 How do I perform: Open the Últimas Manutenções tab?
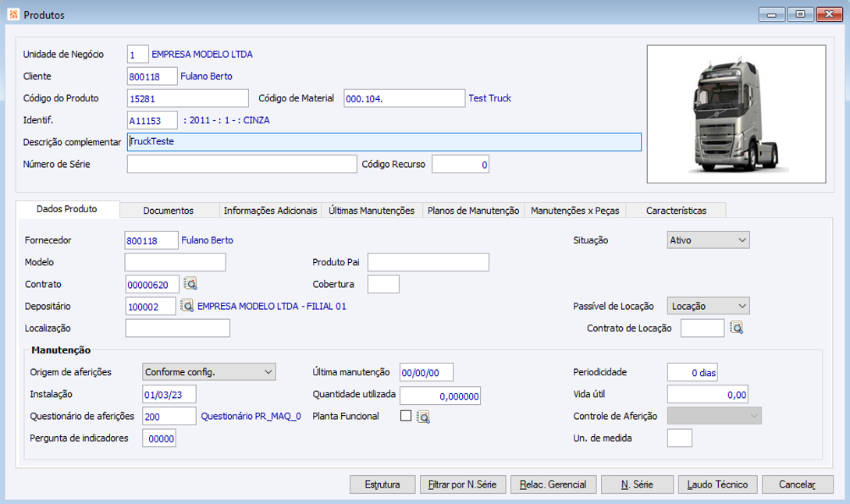pos(372,211)
